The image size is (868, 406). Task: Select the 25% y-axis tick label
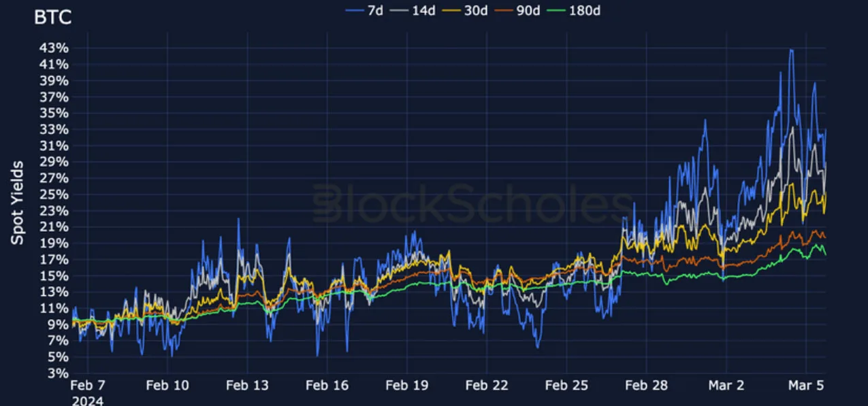(54, 194)
